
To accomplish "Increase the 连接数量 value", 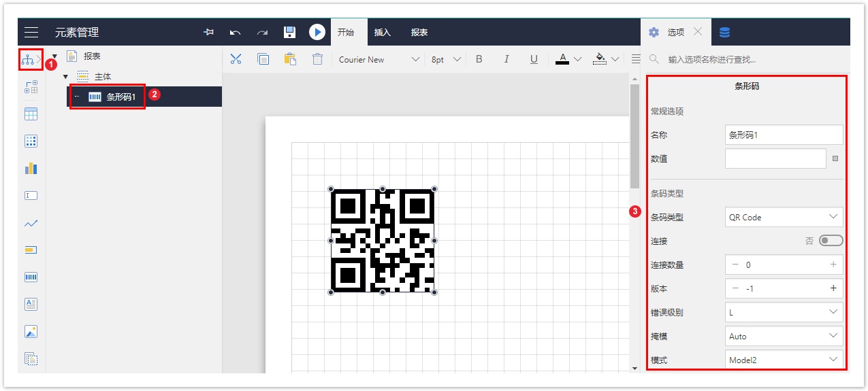I will 833,265.
